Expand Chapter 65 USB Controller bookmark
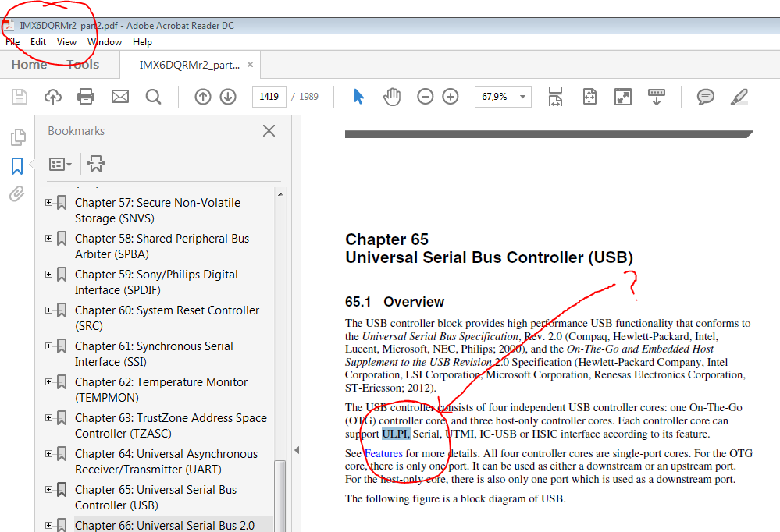This screenshot has height=532, width=780. pos(48,489)
